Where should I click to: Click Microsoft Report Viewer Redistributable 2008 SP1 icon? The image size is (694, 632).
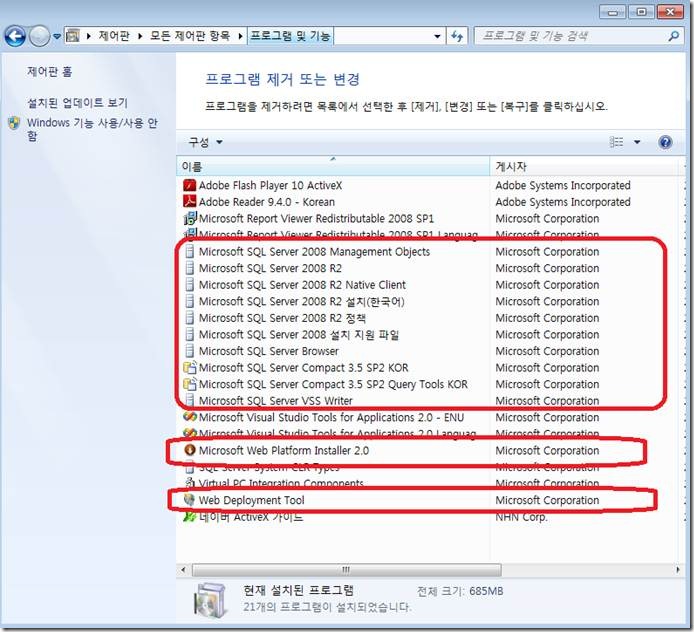tap(189, 218)
